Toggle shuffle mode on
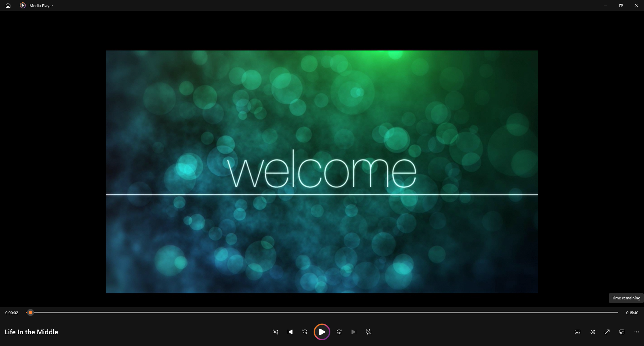 coord(275,332)
